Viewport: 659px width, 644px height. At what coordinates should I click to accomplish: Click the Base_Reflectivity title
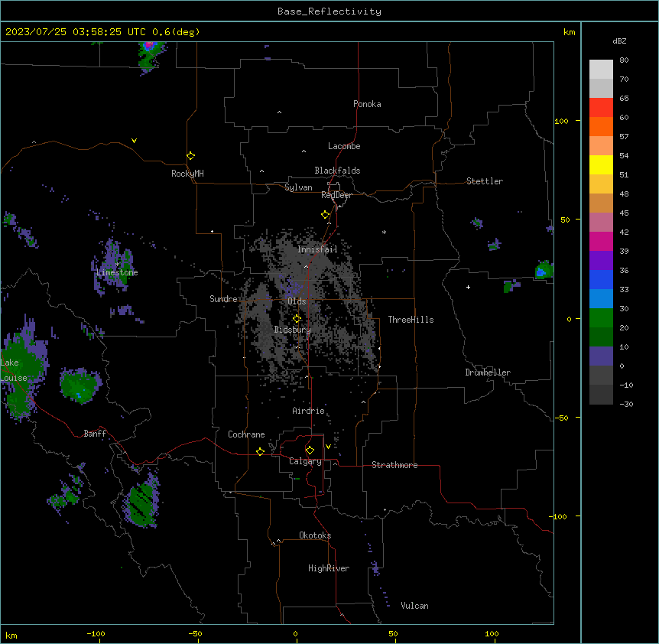[329, 11]
